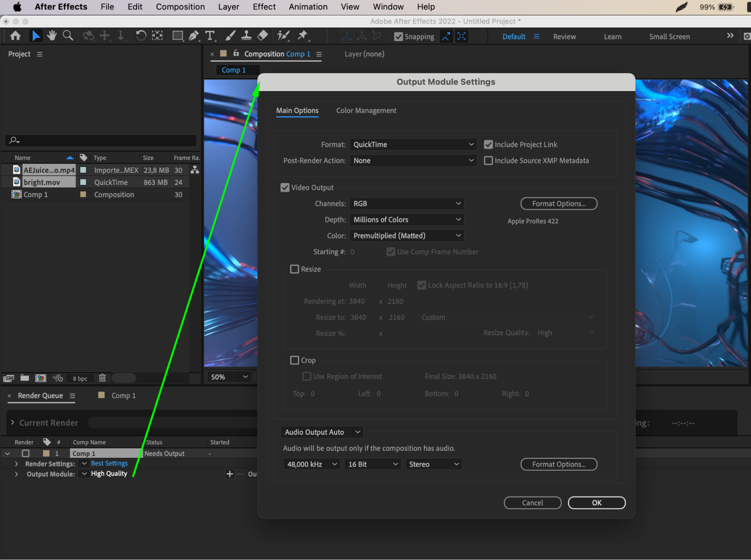Select the Rectangle shape tool
751x560 pixels.
[177, 36]
